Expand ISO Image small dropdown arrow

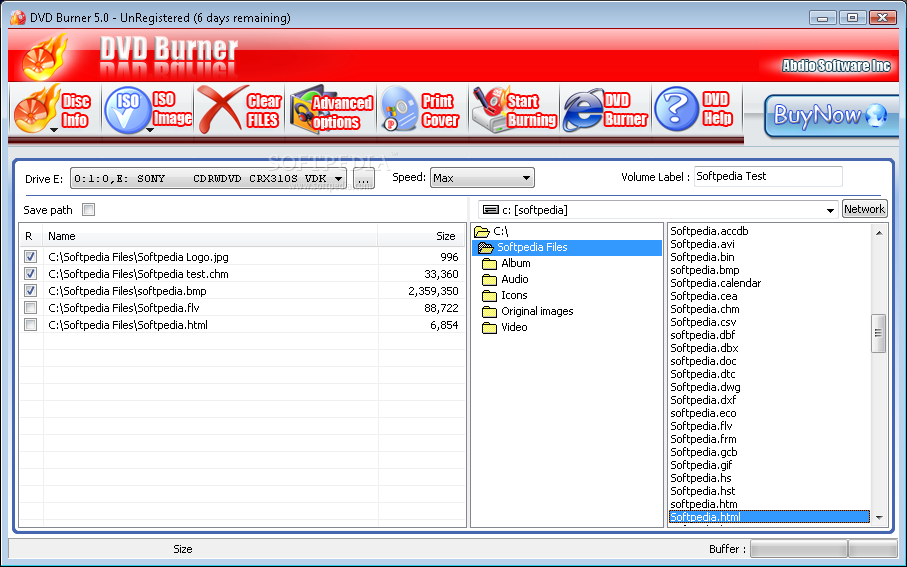click(x=150, y=130)
